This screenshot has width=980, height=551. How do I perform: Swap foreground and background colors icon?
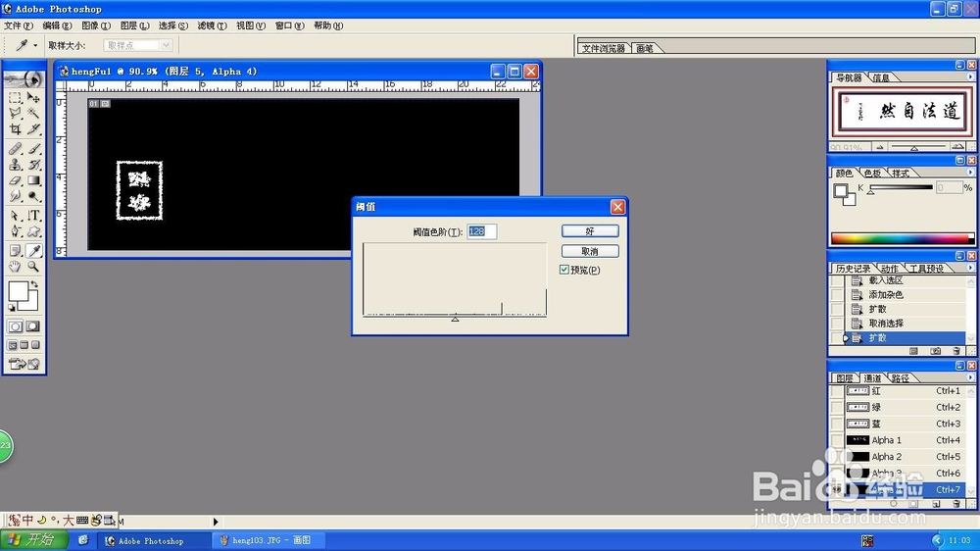click(x=34, y=284)
